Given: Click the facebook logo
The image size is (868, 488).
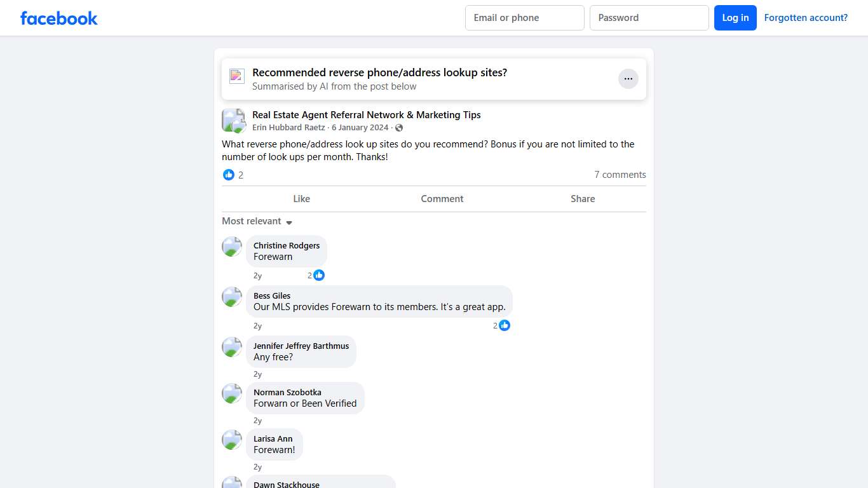Looking at the screenshot, I should [x=58, y=18].
